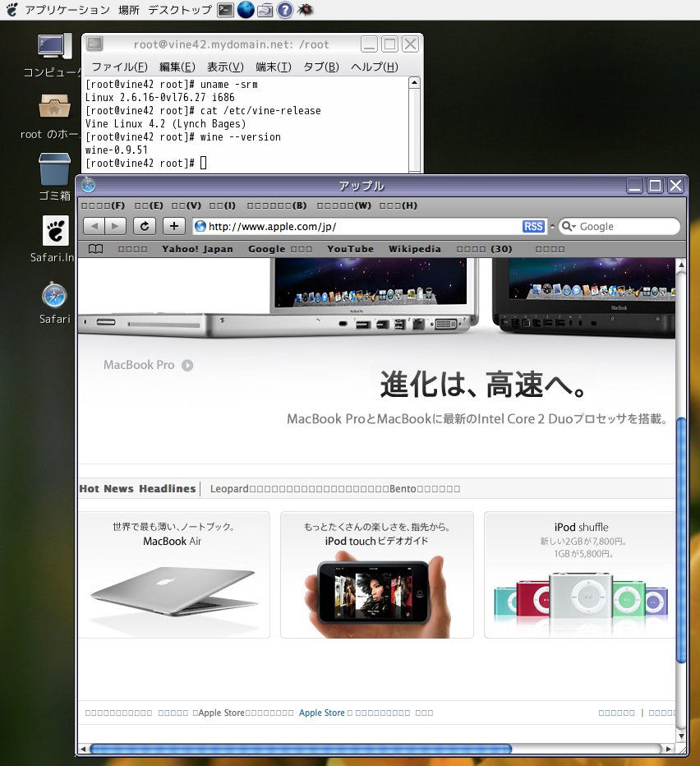The image size is (700, 766).
Task: Open Safari's menu labeled with (H)
Action: pos(398,205)
